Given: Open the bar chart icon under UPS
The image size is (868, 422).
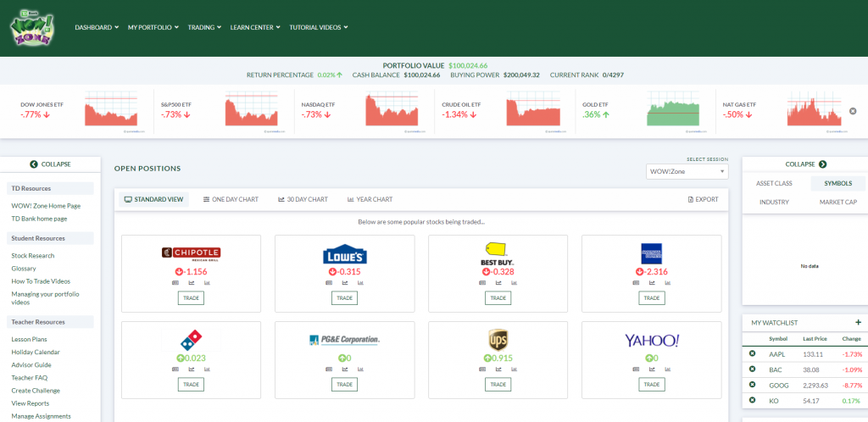Looking at the screenshot, I should tap(514, 369).
